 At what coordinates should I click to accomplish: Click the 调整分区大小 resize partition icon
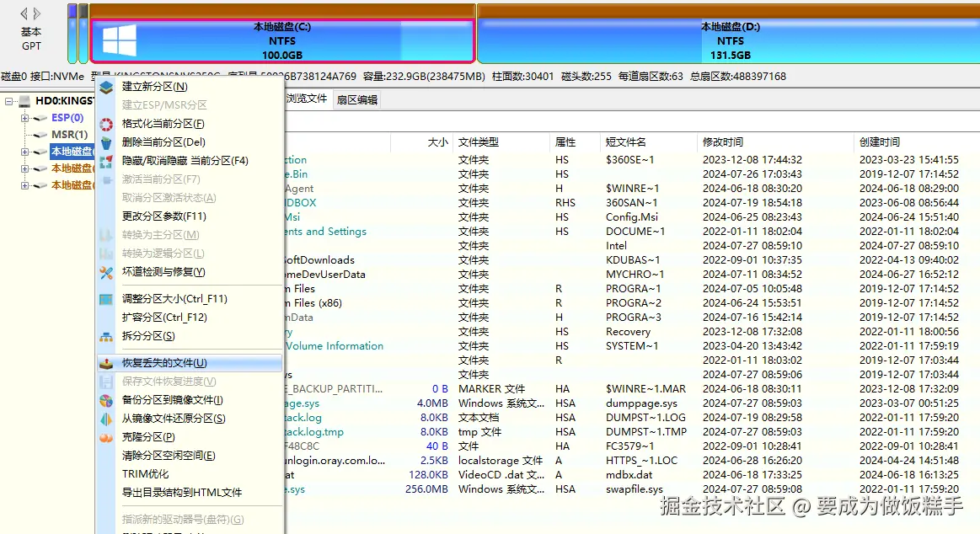coord(105,299)
